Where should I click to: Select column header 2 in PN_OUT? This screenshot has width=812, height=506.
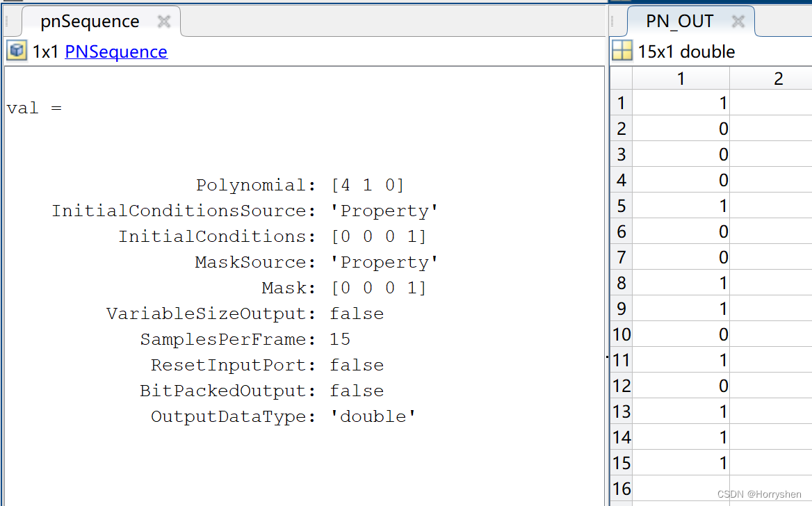pos(772,79)
